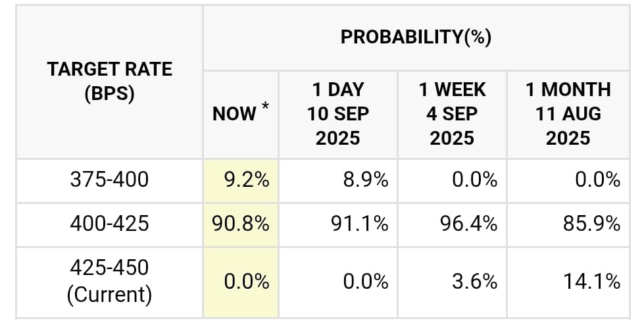Select the highlighted 0.0% cell in NOW column

click(241, 282)
